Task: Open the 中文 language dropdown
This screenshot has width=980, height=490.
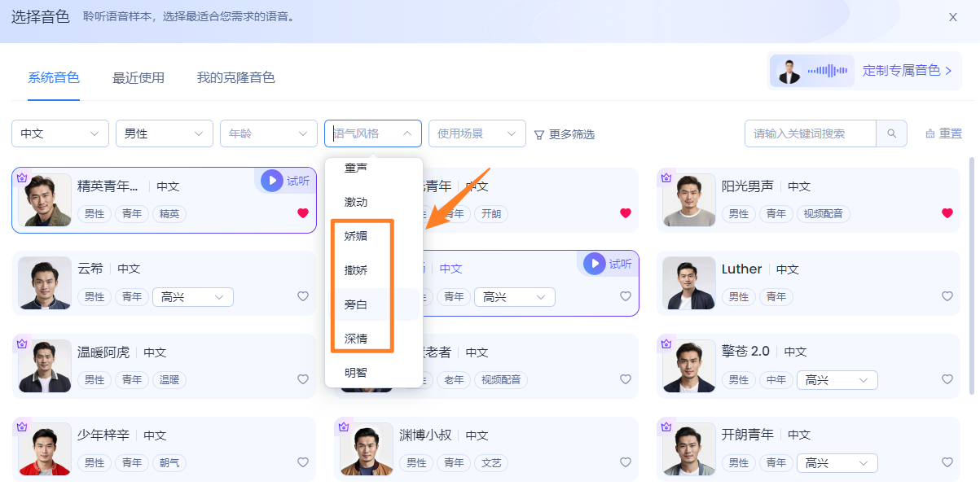Action: (60, 133)
